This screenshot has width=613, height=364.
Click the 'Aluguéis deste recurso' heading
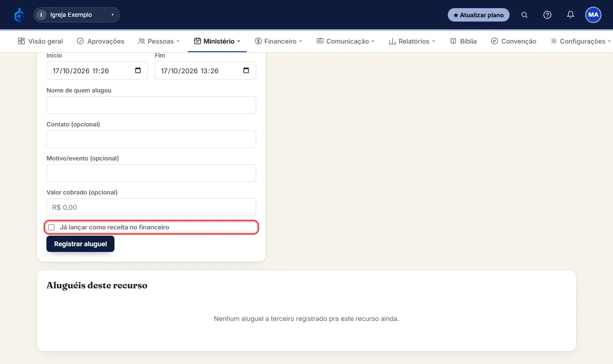97,285
